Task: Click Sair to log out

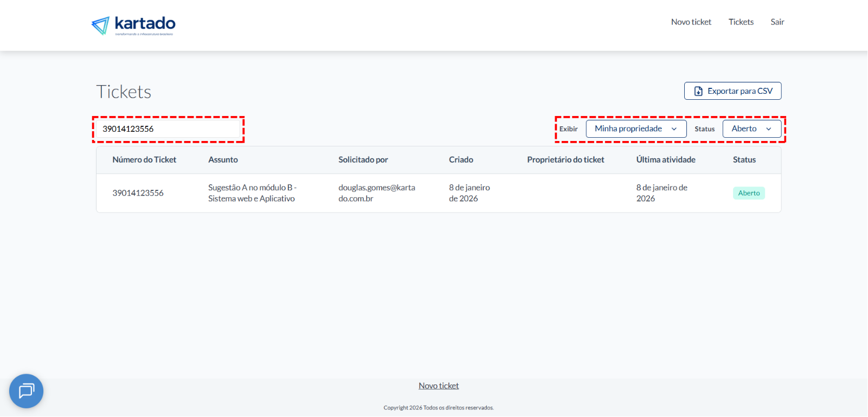Action: [x=777, y=22]
